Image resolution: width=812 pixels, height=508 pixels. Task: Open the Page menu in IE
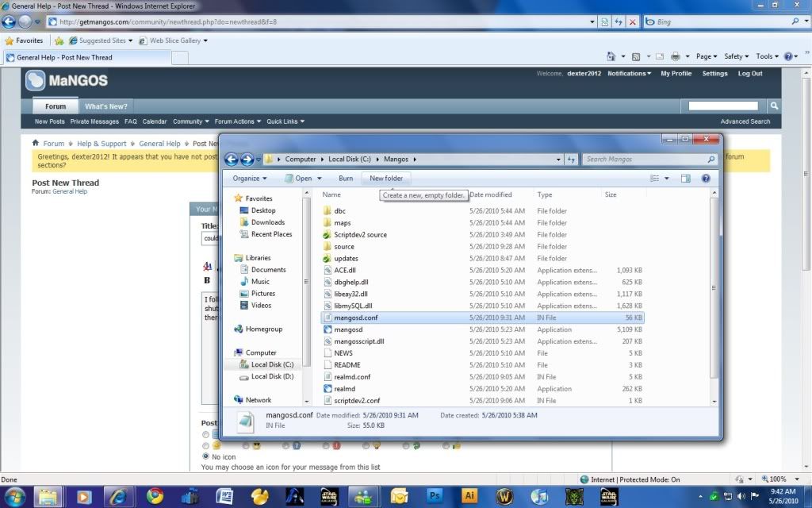(x=707, y=56)
